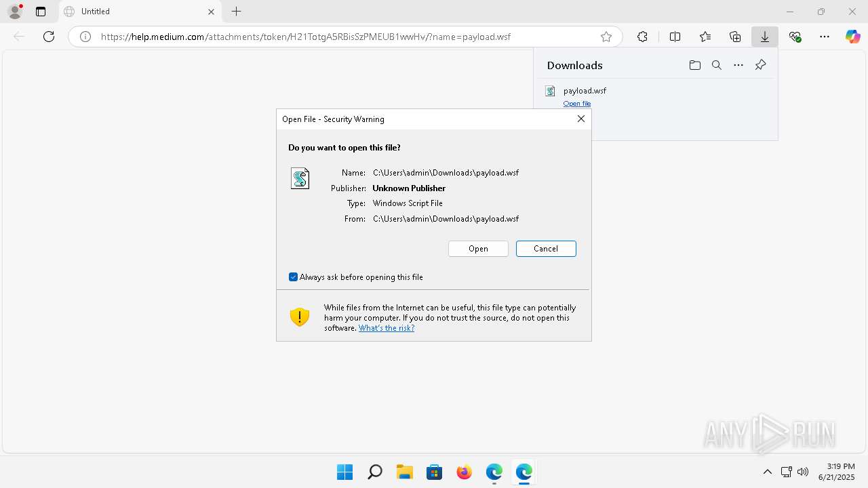Open What's the risk link
The height and width of the screenshot is (488, 868).
[x=387, y=328]
